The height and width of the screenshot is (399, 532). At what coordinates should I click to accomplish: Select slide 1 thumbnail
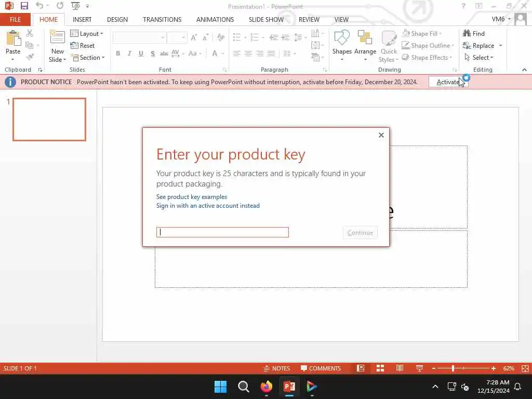click(x=49, y=119)
